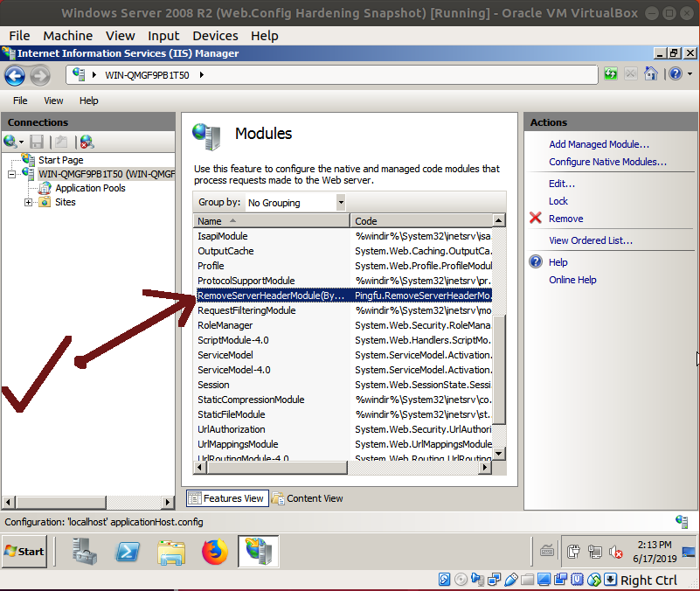
Task: Select the OutputCache module row
Action: 343,251
